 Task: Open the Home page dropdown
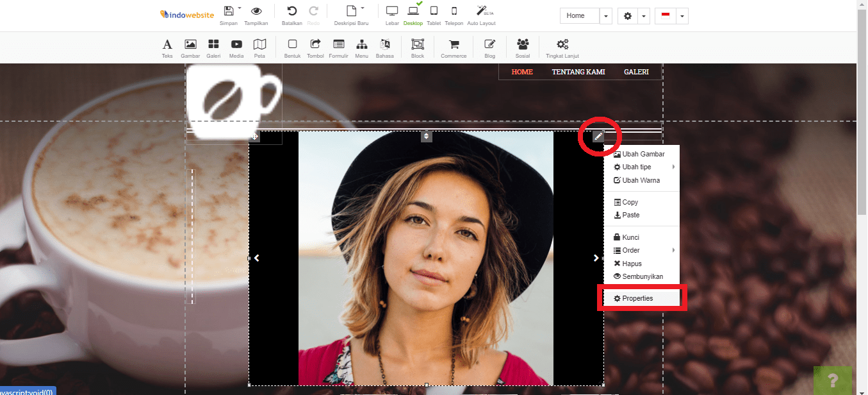(606, 16)
